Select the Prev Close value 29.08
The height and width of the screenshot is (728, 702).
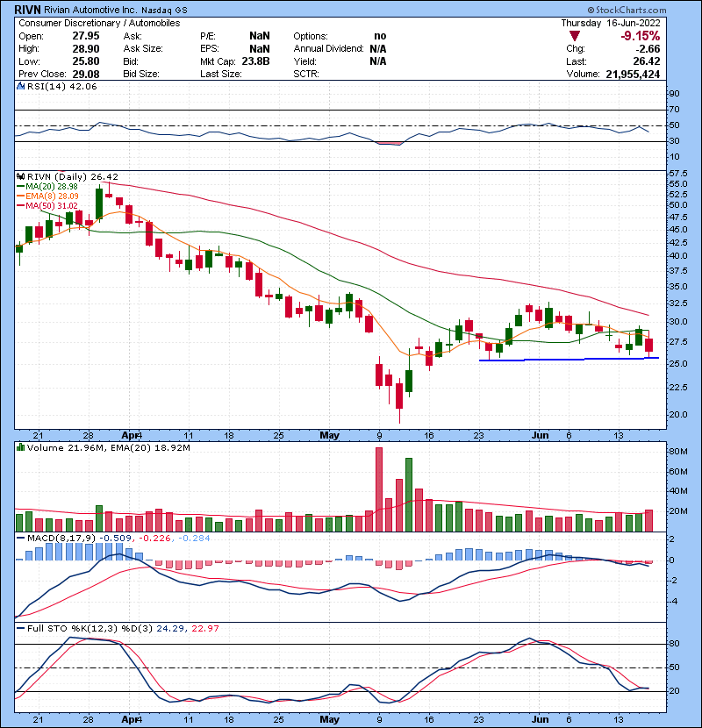86,74
